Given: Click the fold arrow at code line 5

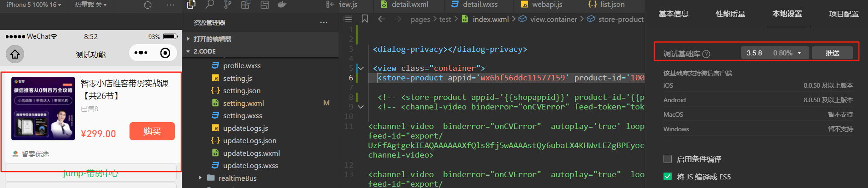Looking at the screenshot, I should pos(361,68).
